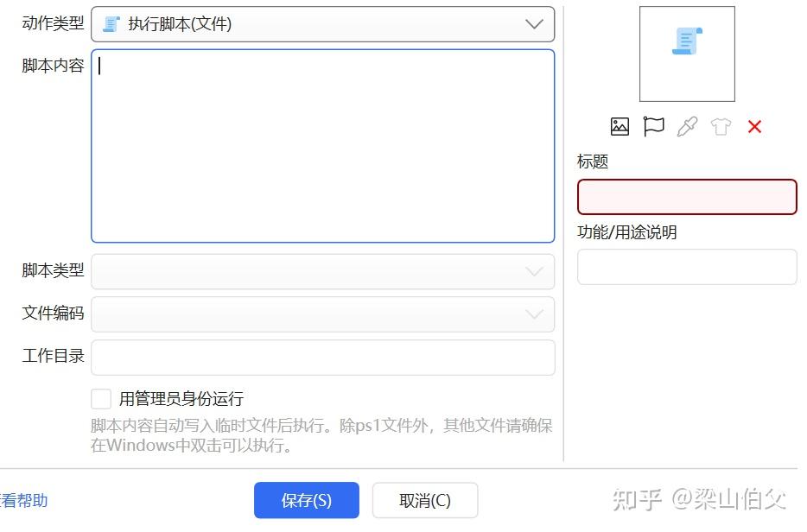This screenshot has width=807, height=532.
Task: Click the script icon inside the action type selector
Action: (111, 23)
